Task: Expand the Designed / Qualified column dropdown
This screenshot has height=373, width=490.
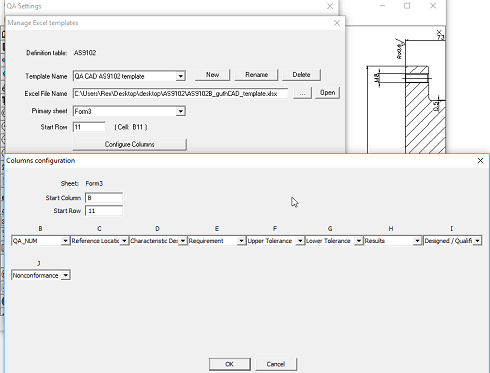Action: (x=452, y=241)
